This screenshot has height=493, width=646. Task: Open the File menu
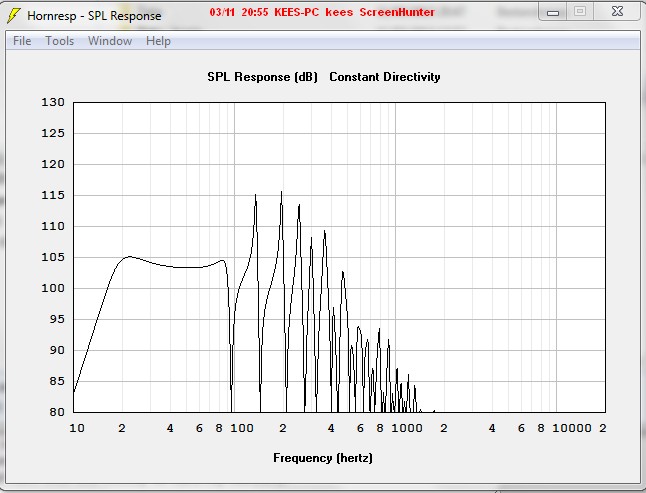pos(22,41)
